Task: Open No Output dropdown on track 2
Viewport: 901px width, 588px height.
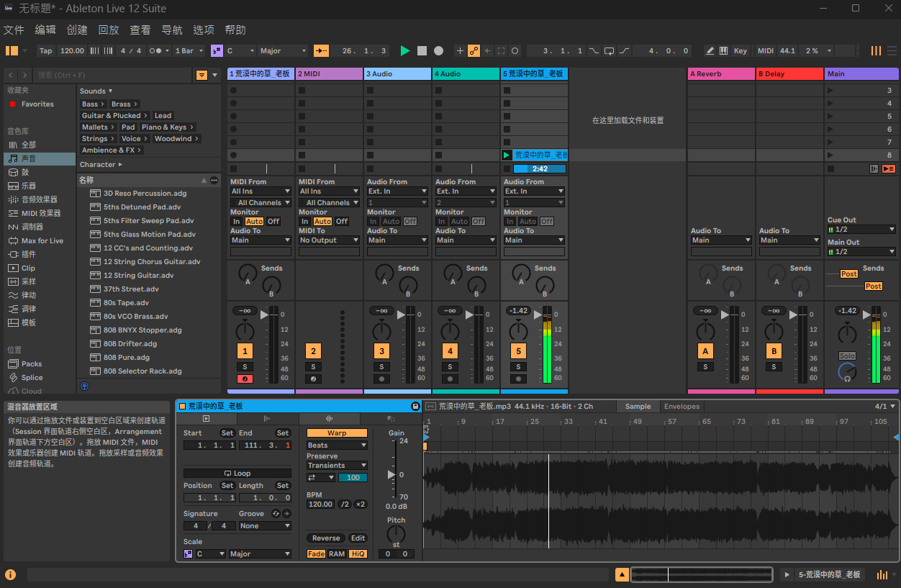Action: (329, 240)
